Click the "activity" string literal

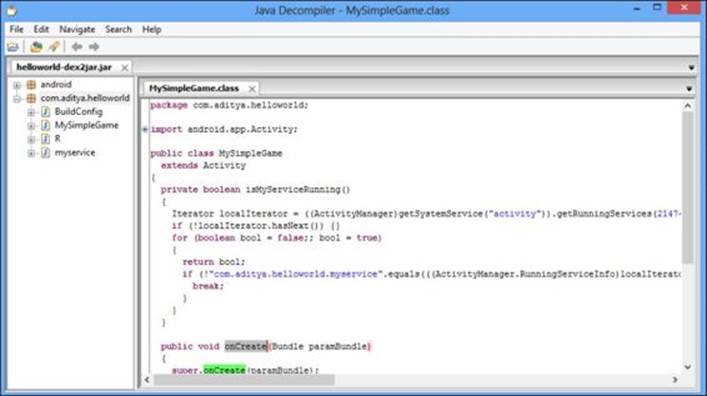pyautogui.click(x=515, y=213)
